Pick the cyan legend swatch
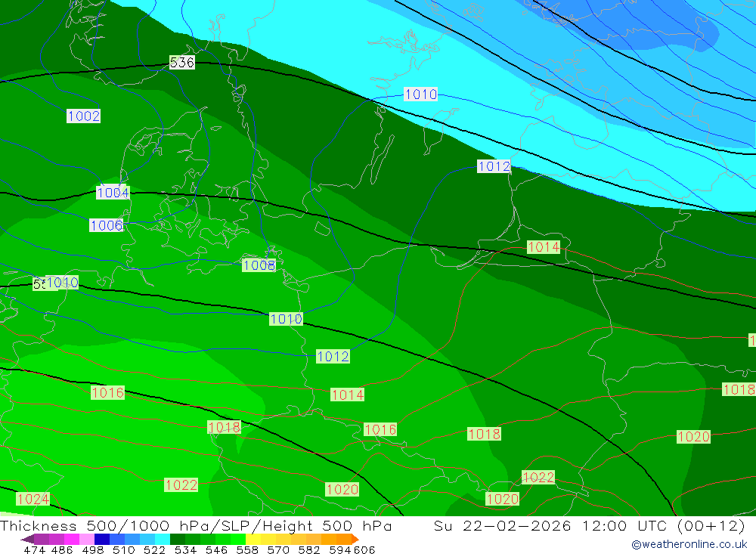756x554 pixels. [x=163, y=539]
